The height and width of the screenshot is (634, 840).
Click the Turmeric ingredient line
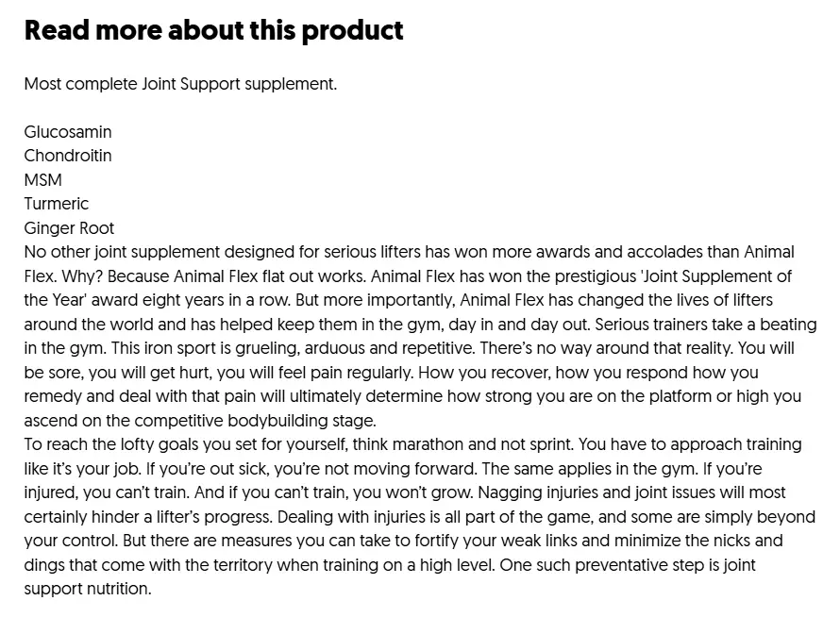coord(57,204)
